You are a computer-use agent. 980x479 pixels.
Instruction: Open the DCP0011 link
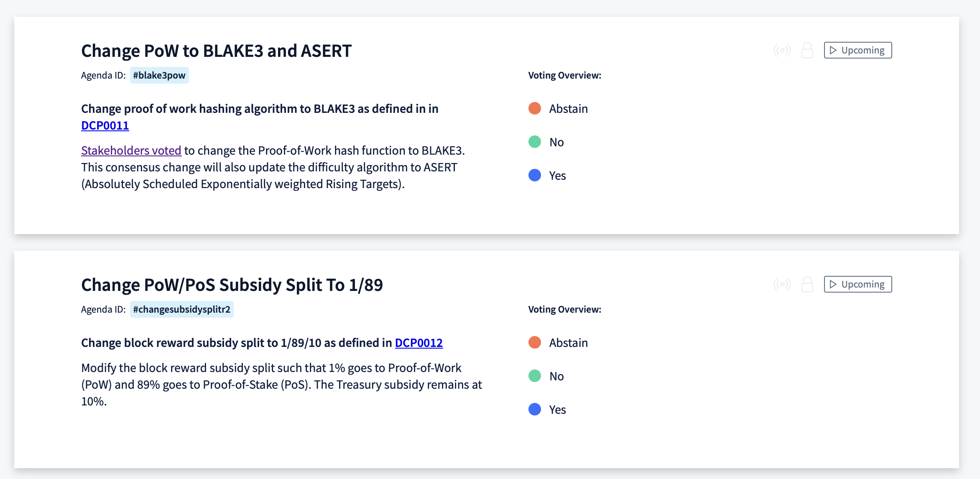point(105,125)
